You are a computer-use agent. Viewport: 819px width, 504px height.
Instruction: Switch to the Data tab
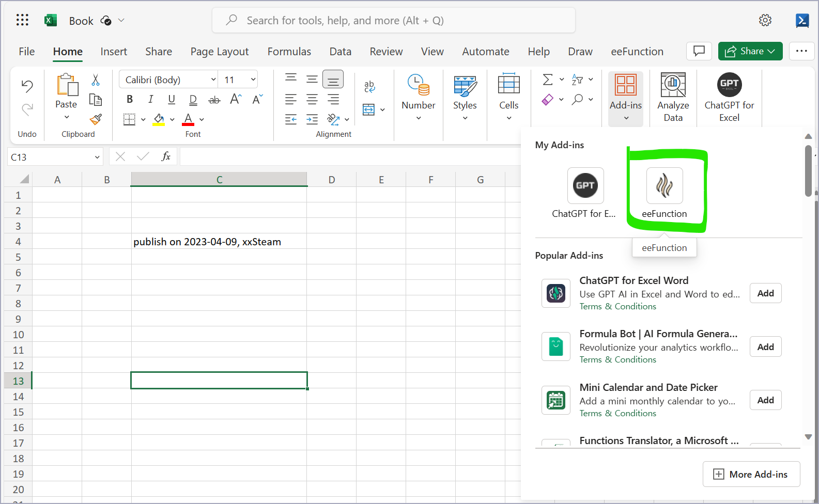341,52
